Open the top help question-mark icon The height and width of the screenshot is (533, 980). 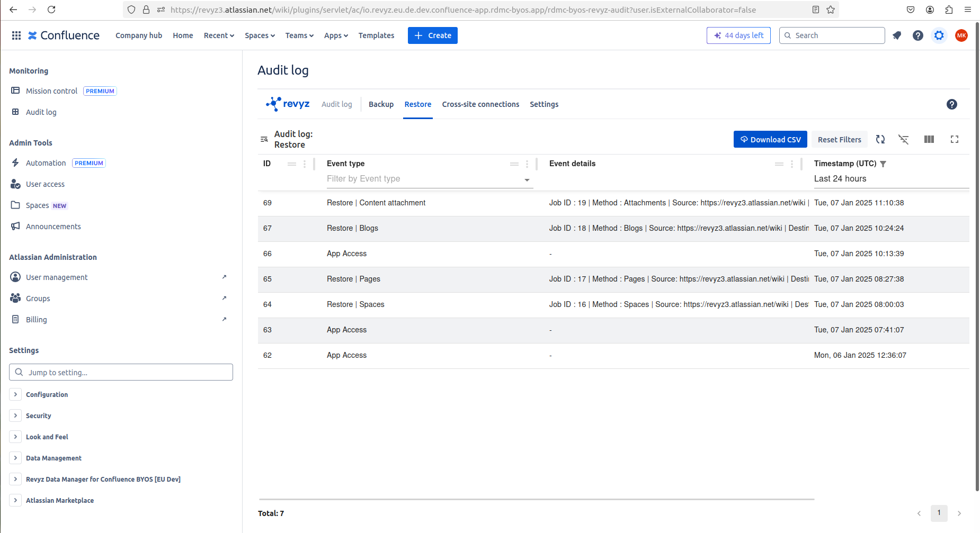(x=918, y=35)
